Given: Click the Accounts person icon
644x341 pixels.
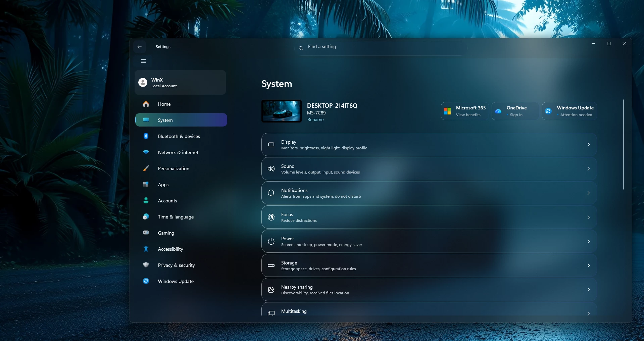Looking at the screenshot, I should point(146,201).
